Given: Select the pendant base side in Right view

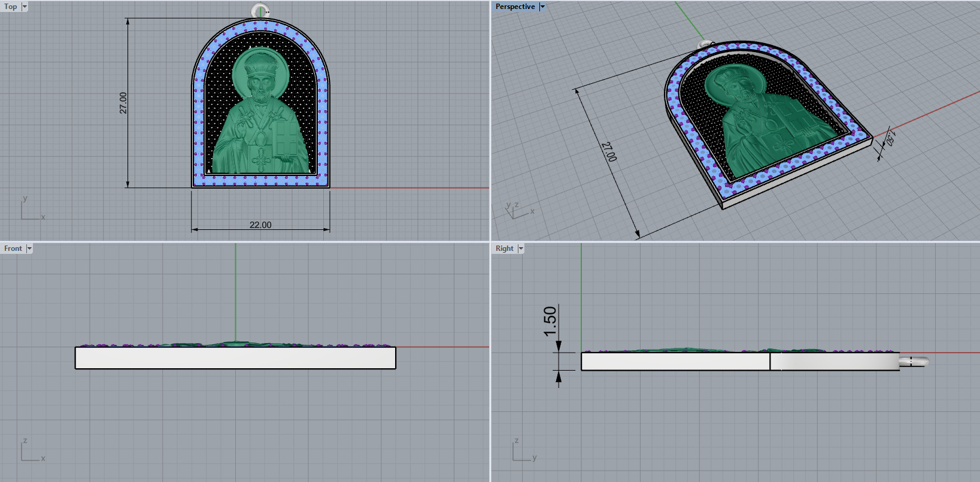Looking at the screenshot, I should [x=740, y=362].
